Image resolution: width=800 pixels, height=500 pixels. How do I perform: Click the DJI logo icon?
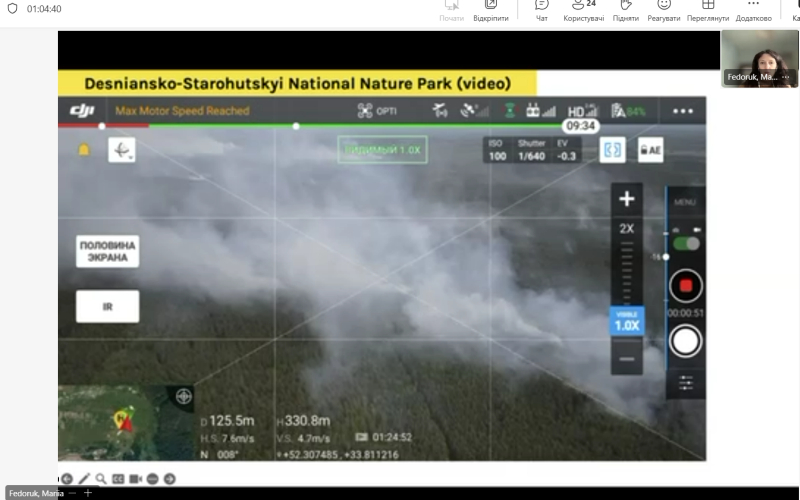point(82,111)
